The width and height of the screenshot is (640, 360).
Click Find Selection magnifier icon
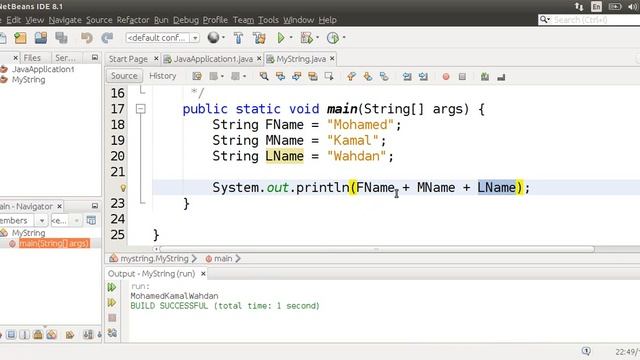pyautogui.click(x=264, y=76)
